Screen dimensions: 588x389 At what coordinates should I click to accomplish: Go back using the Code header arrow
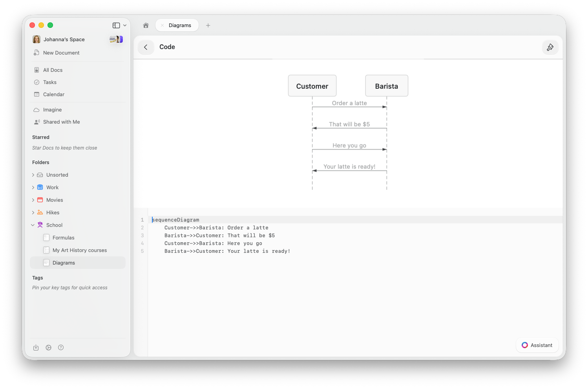(146, 47)
